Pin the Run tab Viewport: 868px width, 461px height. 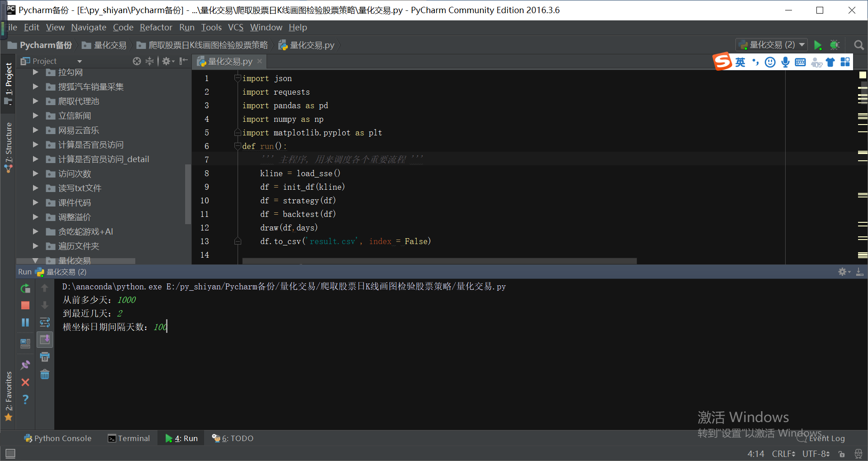25,365
